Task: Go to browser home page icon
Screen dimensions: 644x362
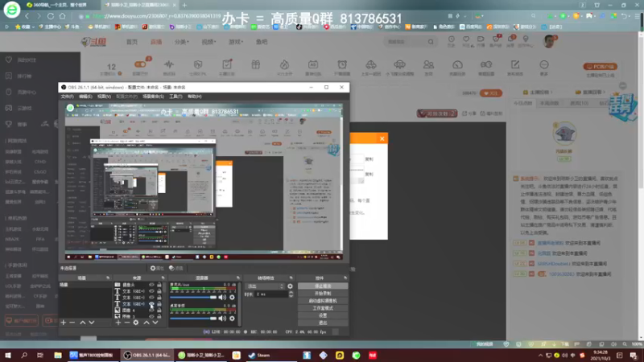Action: 63,16
